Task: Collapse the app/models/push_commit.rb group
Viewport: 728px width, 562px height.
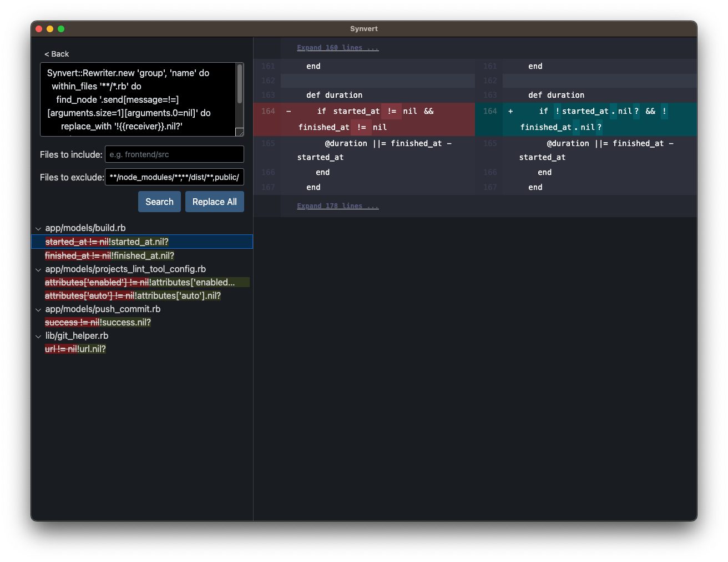Action: (x=38, y=309)
